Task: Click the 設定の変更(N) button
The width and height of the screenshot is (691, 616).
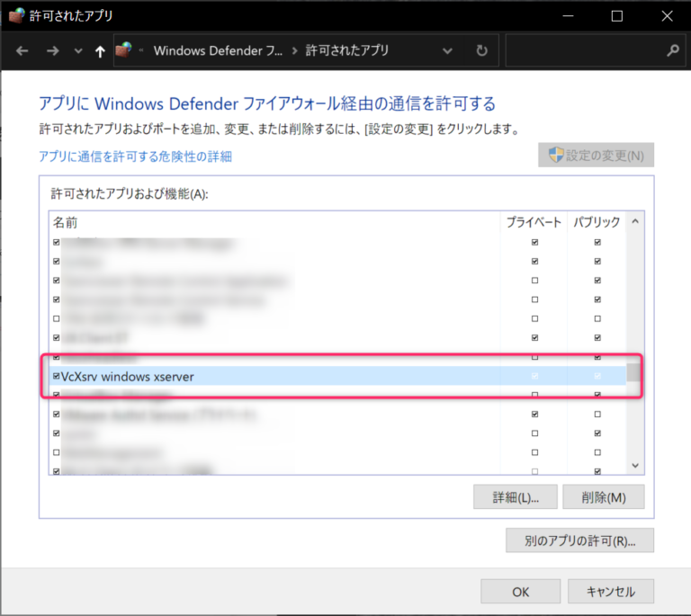Action: [x=596, y=155]
